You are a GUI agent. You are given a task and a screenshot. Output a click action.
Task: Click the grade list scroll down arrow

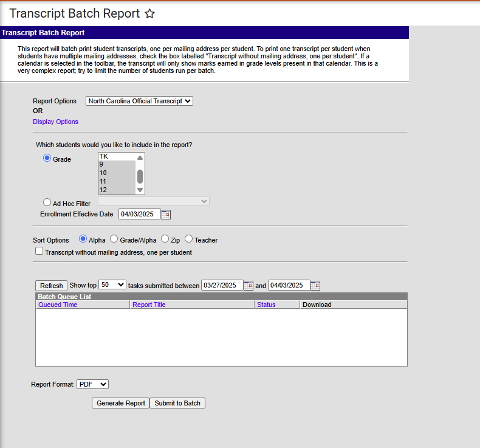(x=140, y=190)
